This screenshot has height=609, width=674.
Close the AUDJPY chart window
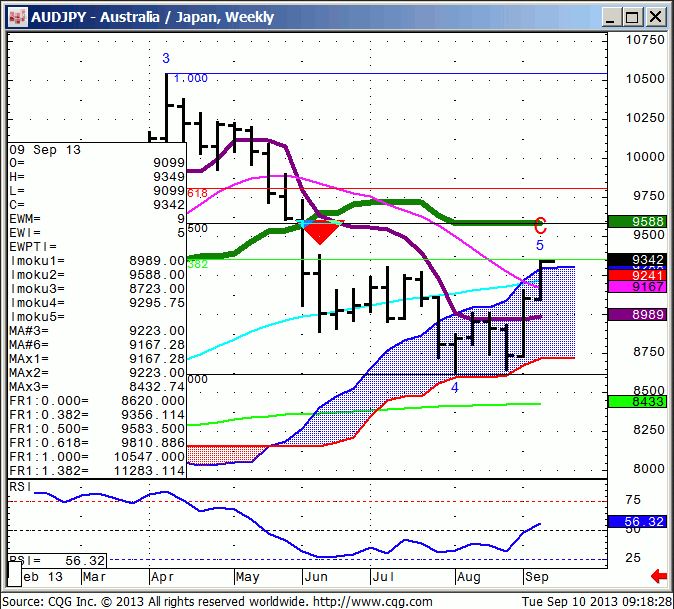click(x=653, y=17)
